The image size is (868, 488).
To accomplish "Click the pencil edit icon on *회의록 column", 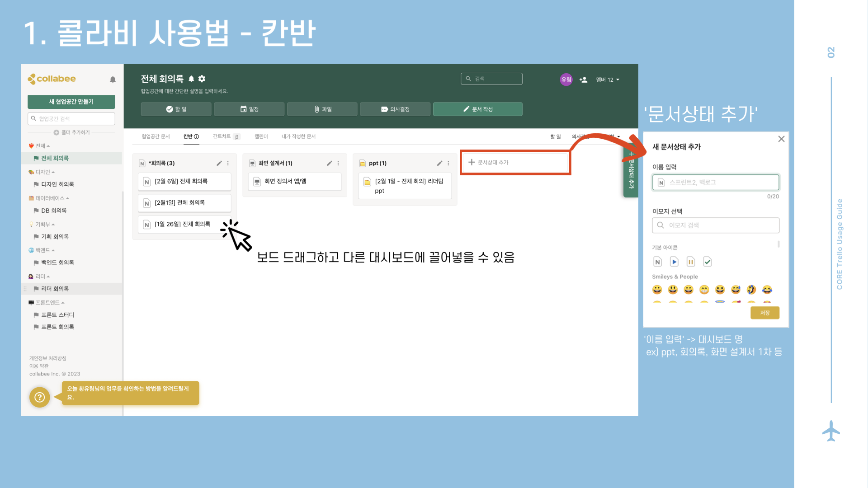I will tap(219, 163).
